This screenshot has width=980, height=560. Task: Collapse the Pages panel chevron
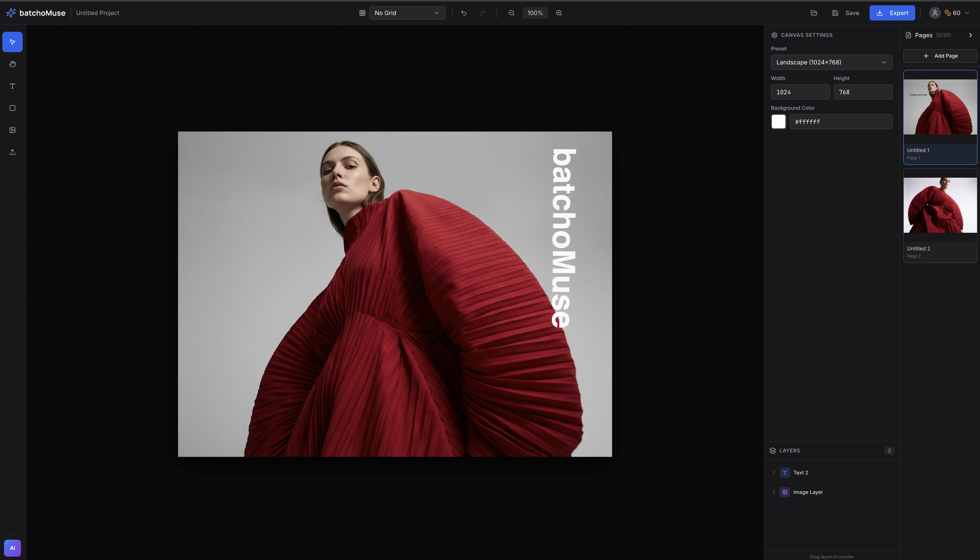click(x=970, y=35)
